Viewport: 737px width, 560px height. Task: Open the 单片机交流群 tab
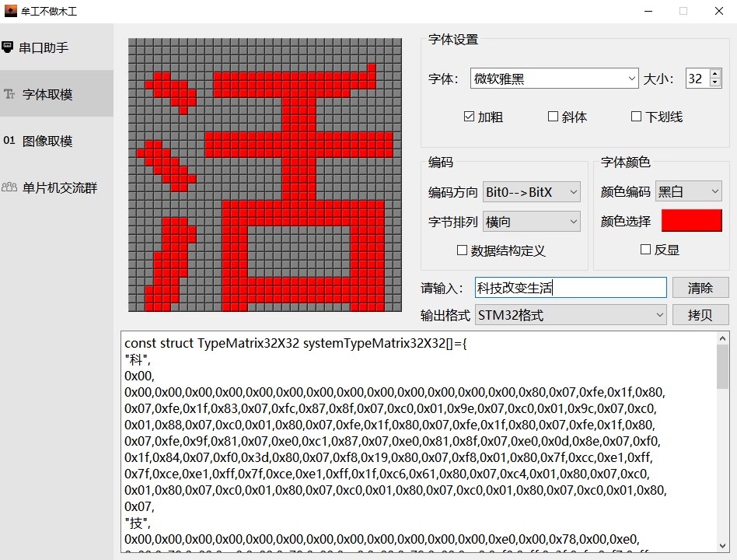coord(57,187)
